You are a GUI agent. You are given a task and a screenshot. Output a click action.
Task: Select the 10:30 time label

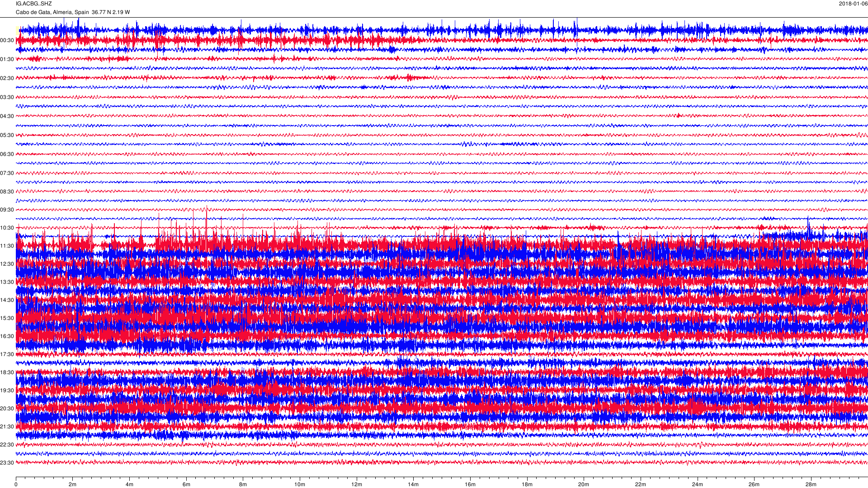(x=7, y=228)
